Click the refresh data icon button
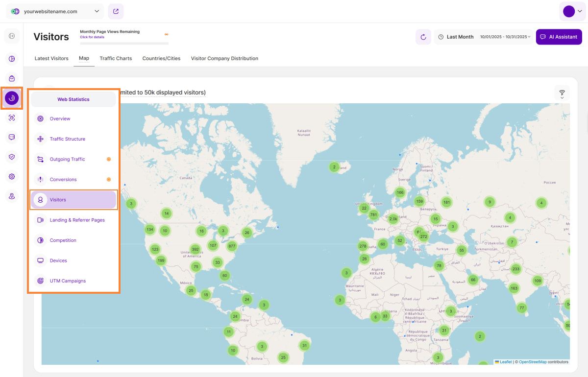Image resolution: width=588 pixels, height=377 pixels. [x=423, y=37]
